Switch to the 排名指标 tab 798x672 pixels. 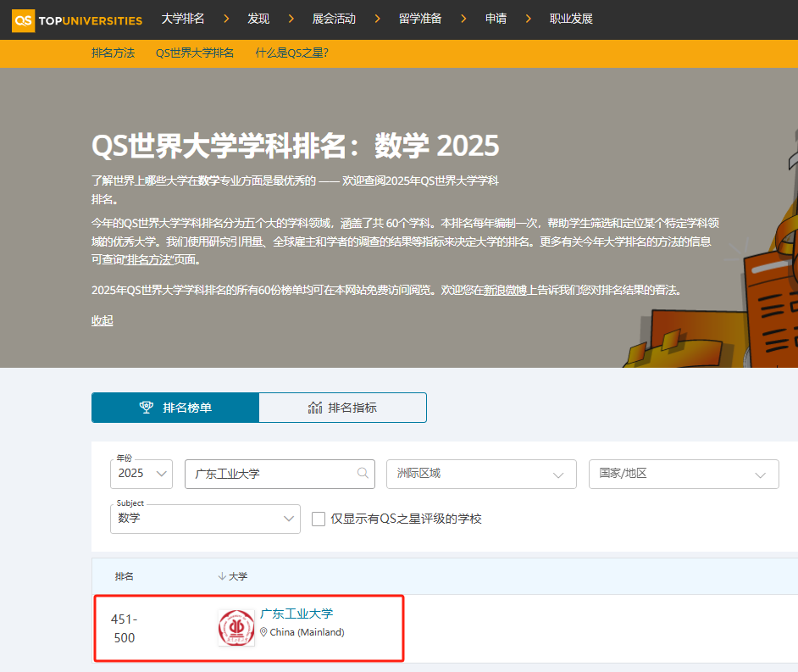coord(342,408)
